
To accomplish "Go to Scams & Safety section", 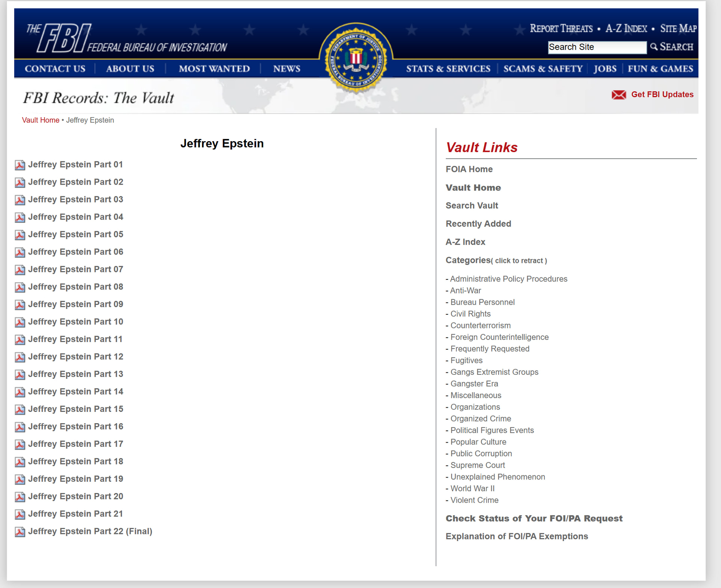I will 543,69.
